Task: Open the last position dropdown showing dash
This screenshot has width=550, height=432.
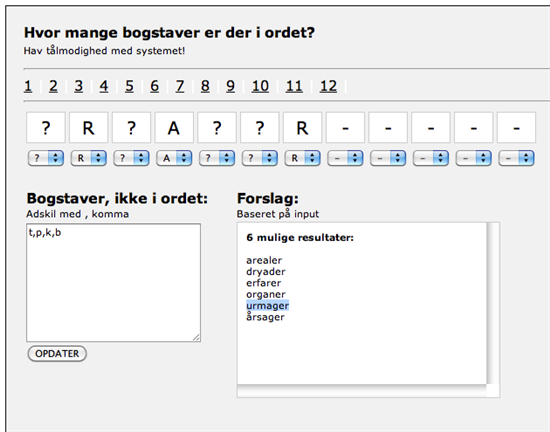Action: [x=516, y=158]
